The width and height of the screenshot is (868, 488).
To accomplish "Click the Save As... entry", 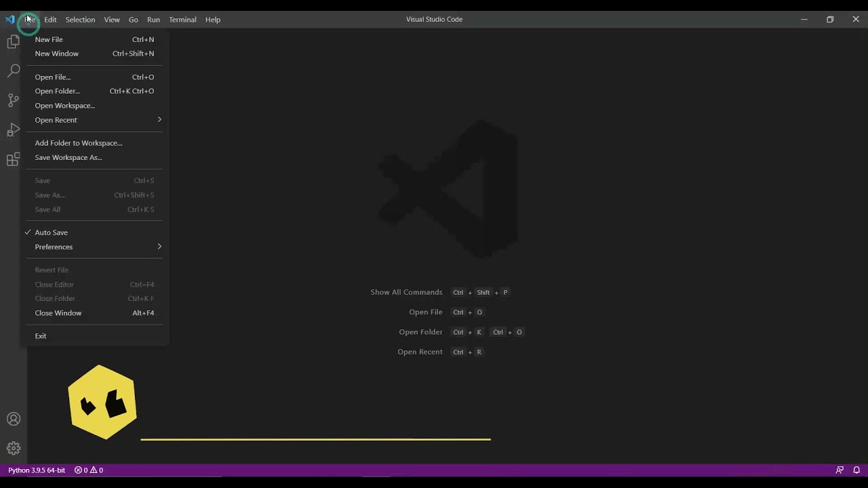I will point(94,195).
